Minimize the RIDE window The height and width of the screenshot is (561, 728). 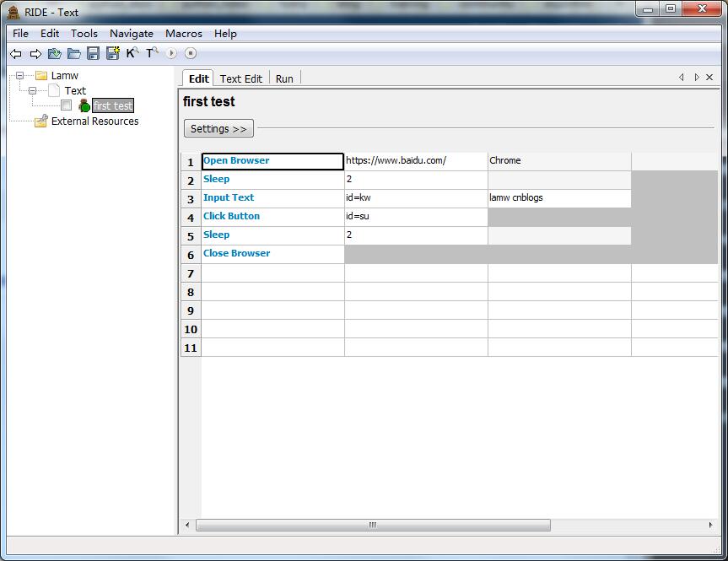pyautogui.click(x=648, y=9)
